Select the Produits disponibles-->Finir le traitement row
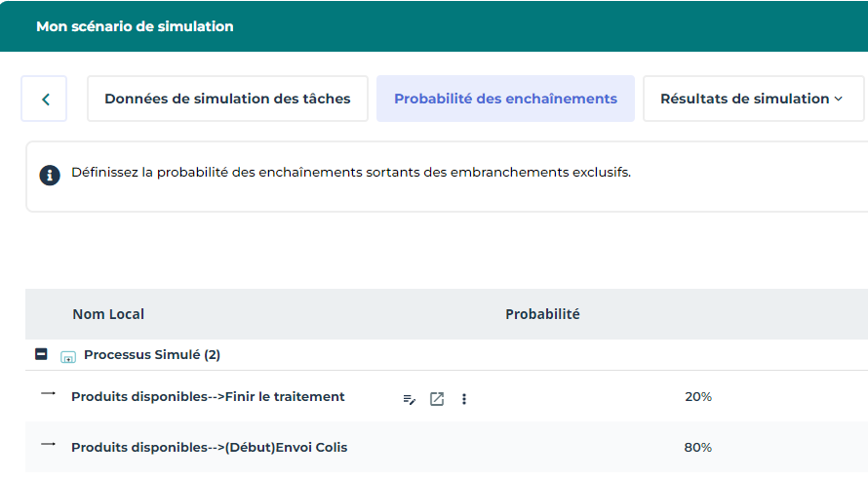The width and height of the screenshot is (868, 481). 208,397
